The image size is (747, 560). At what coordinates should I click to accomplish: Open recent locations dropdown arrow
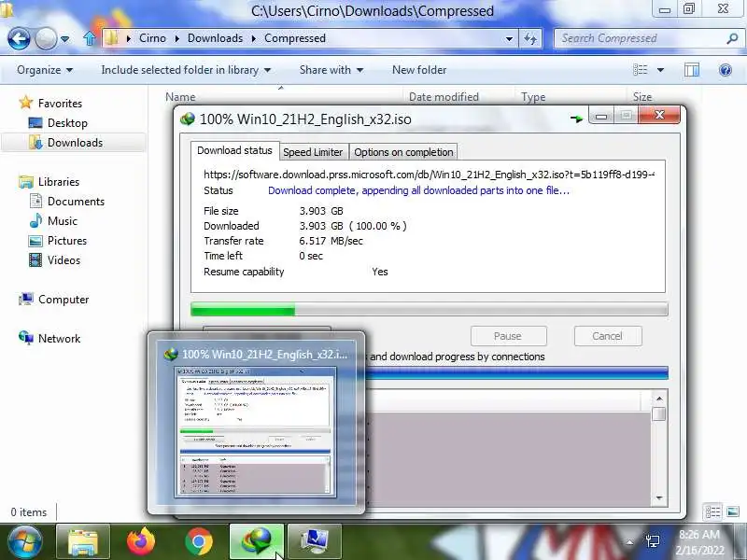tap(65, 39)
